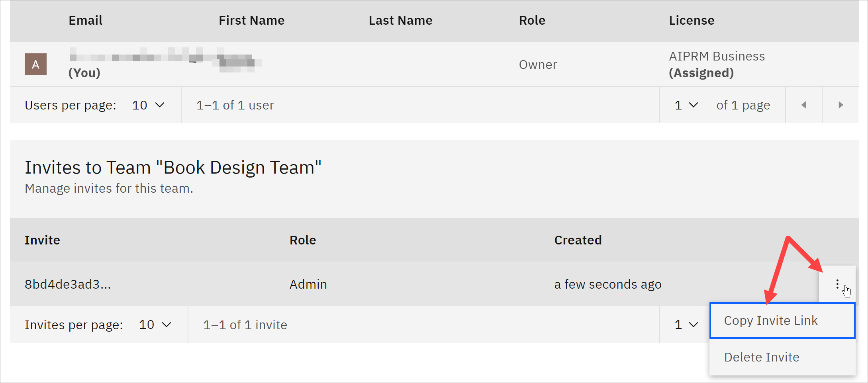Image resolution: width=868 pixels, height=383 pixels.
Task: Click the Owner role cell
Action: tap(538, 64)
